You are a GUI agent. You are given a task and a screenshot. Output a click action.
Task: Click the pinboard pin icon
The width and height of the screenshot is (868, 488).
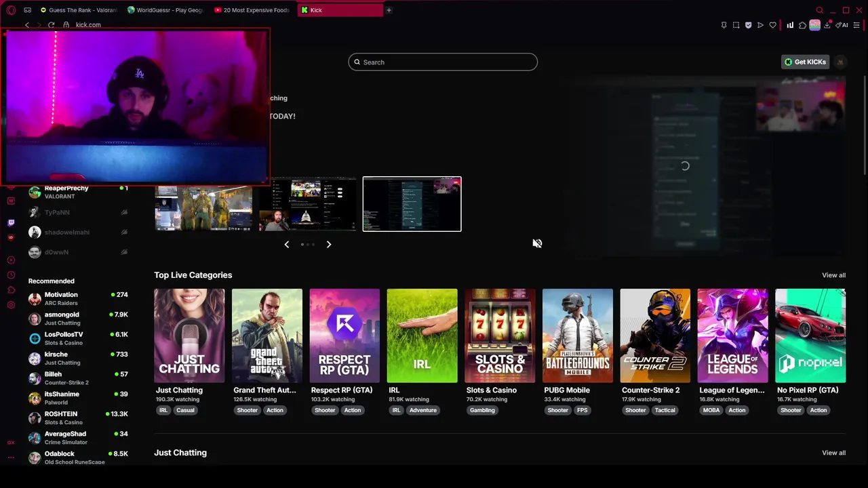pos(724,25)
